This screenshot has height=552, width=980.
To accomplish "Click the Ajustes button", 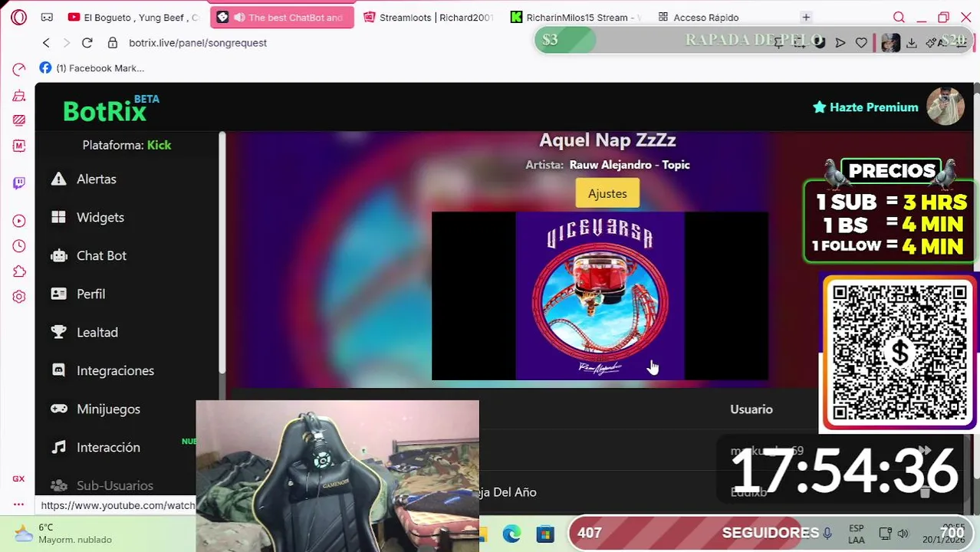I will point(607,193).
